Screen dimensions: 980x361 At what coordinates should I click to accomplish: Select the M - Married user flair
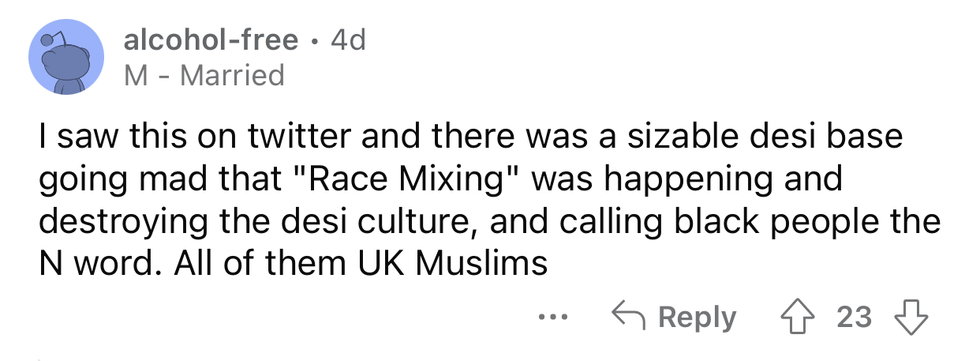pyautogui.click(x=204, y=76)
